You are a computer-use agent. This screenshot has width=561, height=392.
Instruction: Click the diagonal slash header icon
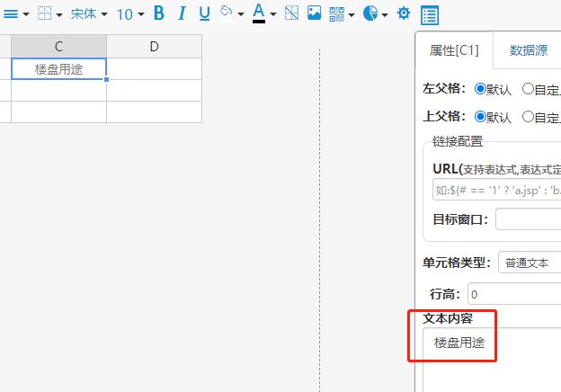coord(291,13)
